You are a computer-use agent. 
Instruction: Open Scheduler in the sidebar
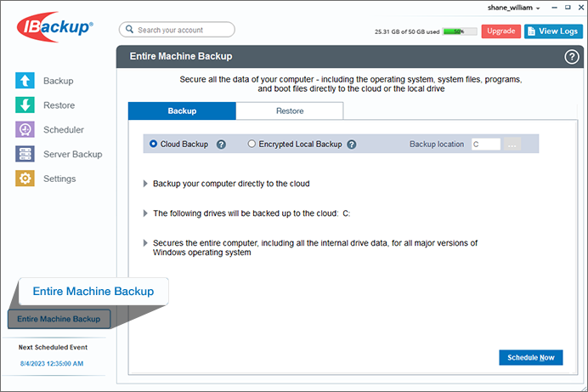click(64, 129)
